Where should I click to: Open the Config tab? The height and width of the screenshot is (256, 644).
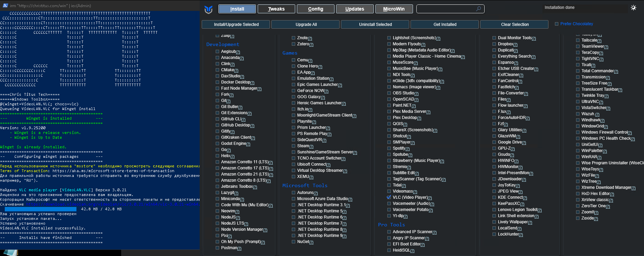(316, 9)
